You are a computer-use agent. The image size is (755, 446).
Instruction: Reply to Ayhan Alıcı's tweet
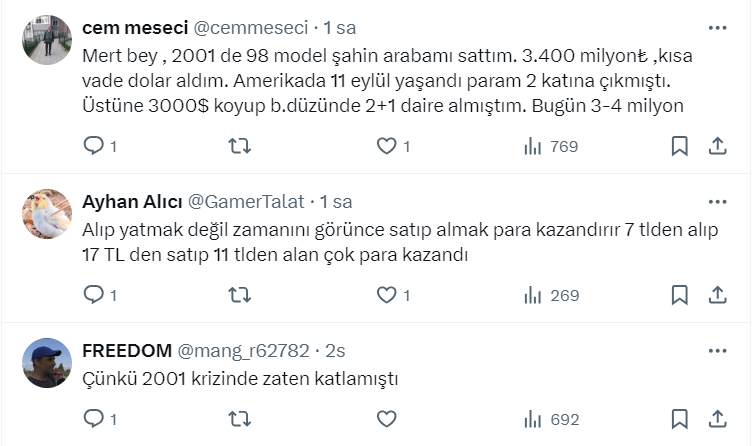(x=93, y=295)
